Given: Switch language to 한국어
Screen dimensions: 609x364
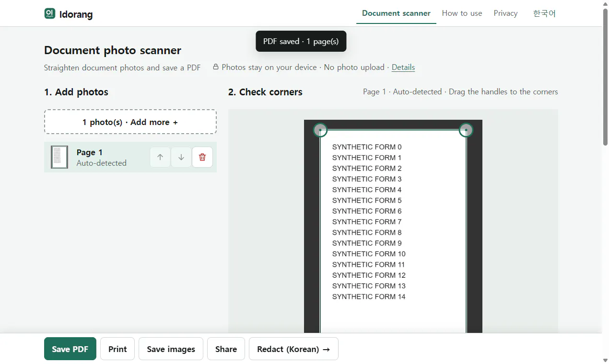Looking at the screenshot, I should coord(544,13).
